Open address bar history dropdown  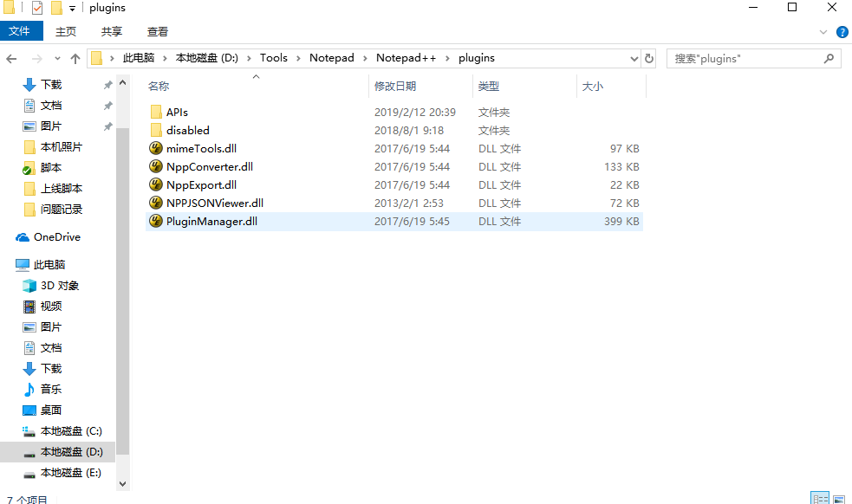[x=634, y=59]
